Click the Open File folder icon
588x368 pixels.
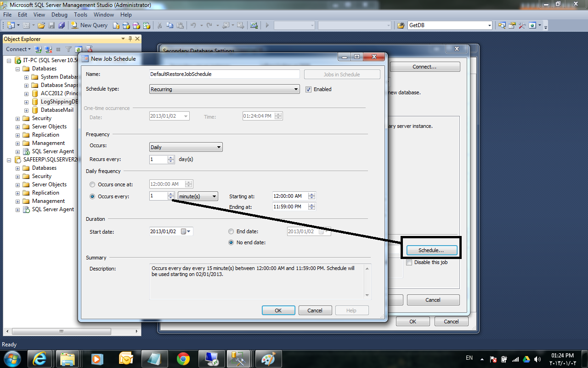point(41,25)
